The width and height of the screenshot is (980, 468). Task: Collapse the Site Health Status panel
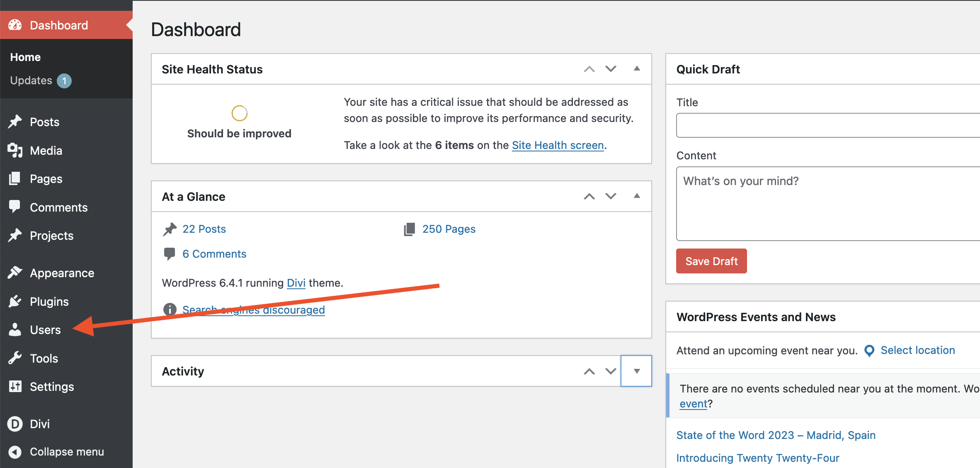point(637,69)
